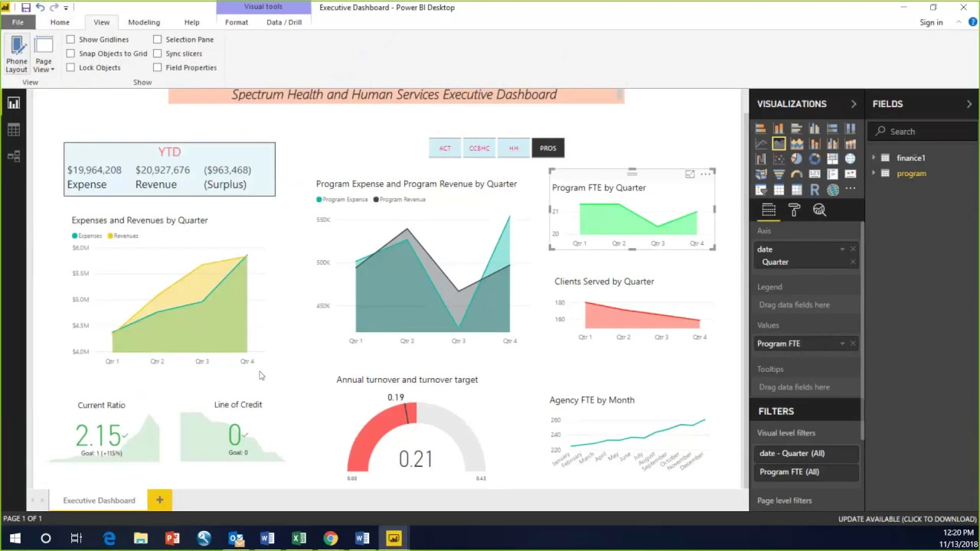Open the date axis field dropdown arrow
The width and height of the screenshot is (980, 551).
click(842, 249)
